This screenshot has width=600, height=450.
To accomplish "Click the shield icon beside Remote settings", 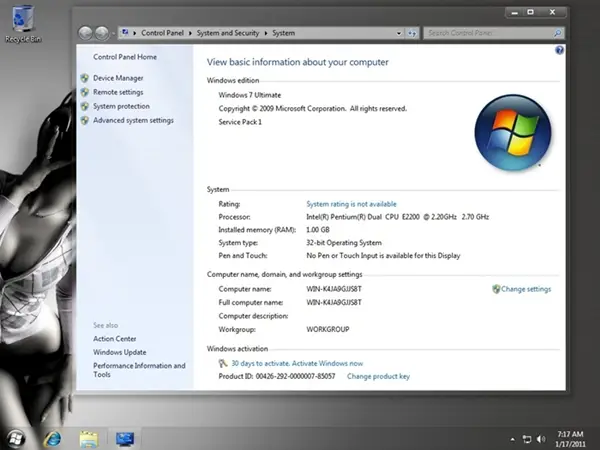I will [85, 92].
